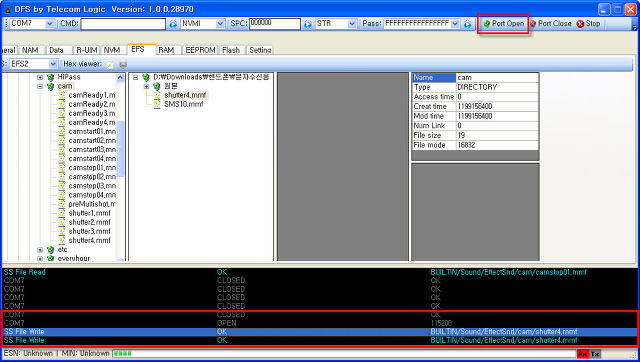
Task: Click the green progress bar in status bar
Action: point(123,353)
